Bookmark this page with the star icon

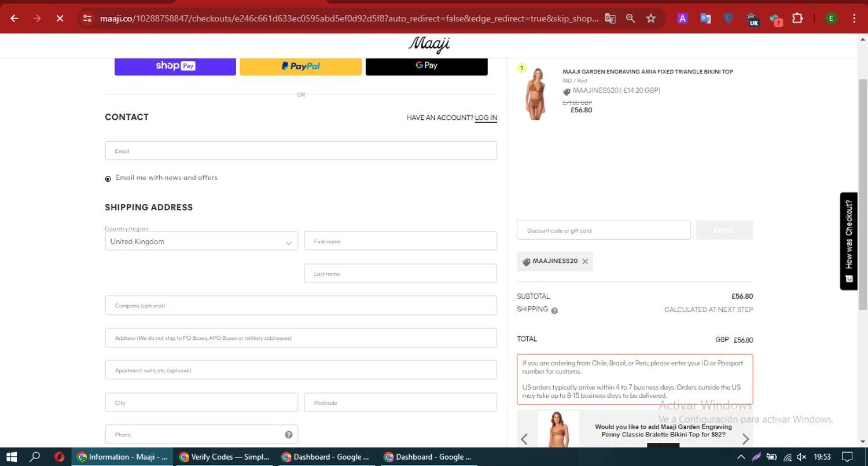(651, 19)
